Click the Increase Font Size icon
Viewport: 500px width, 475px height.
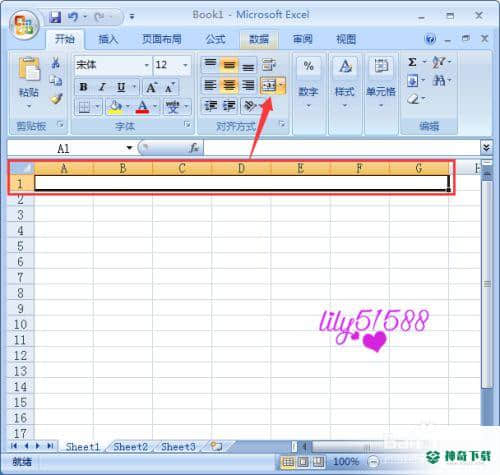151,87
